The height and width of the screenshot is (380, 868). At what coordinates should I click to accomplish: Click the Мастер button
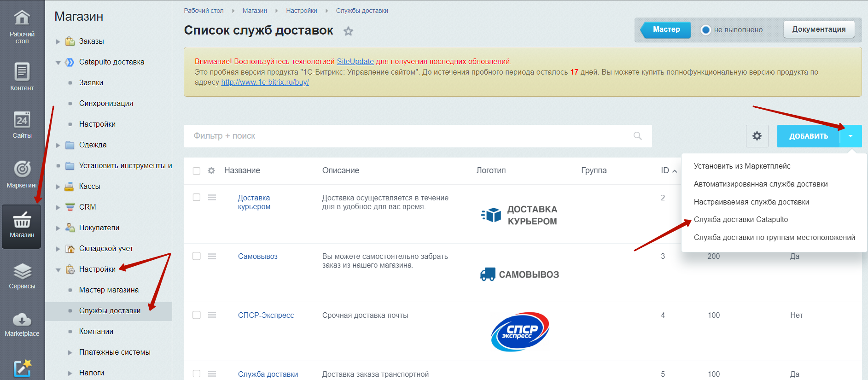point(666,29)
